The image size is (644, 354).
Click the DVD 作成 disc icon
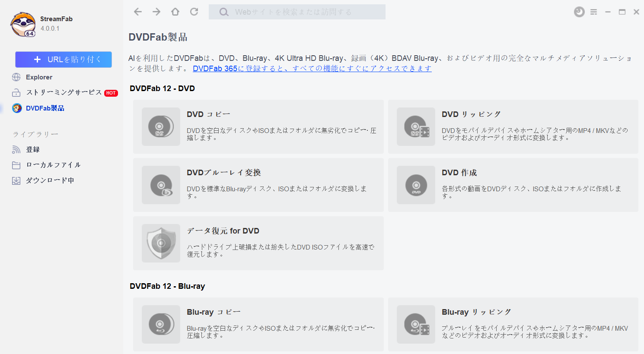[416, 185]
